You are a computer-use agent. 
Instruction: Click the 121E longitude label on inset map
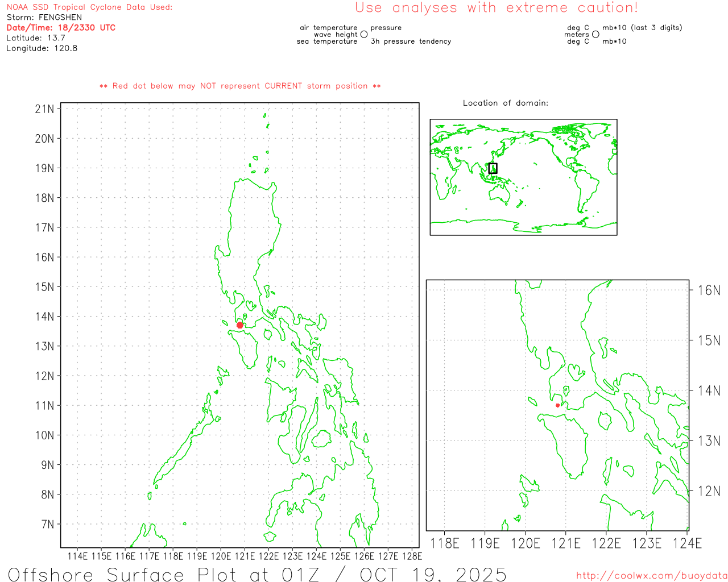point(566,543)
